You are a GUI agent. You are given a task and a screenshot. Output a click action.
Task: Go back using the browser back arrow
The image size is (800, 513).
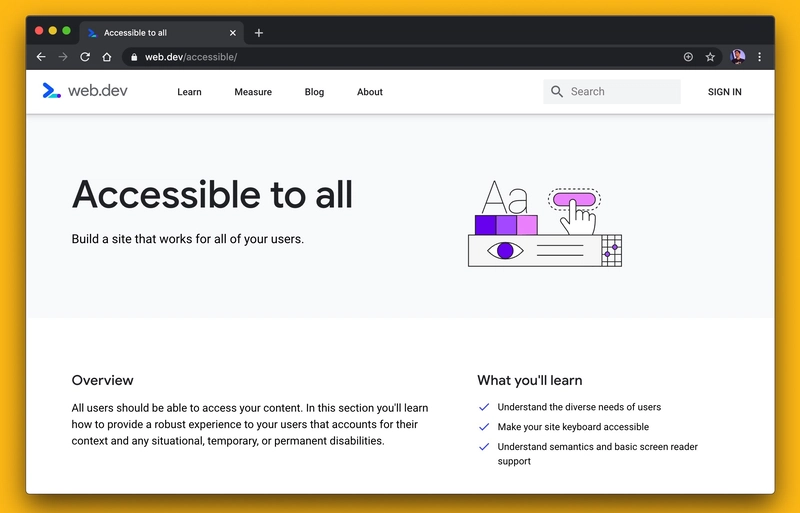coord(41,57)
